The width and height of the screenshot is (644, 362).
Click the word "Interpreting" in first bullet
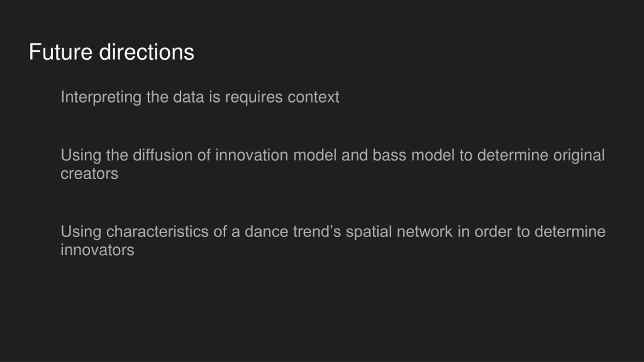click(x=101, y=97)
